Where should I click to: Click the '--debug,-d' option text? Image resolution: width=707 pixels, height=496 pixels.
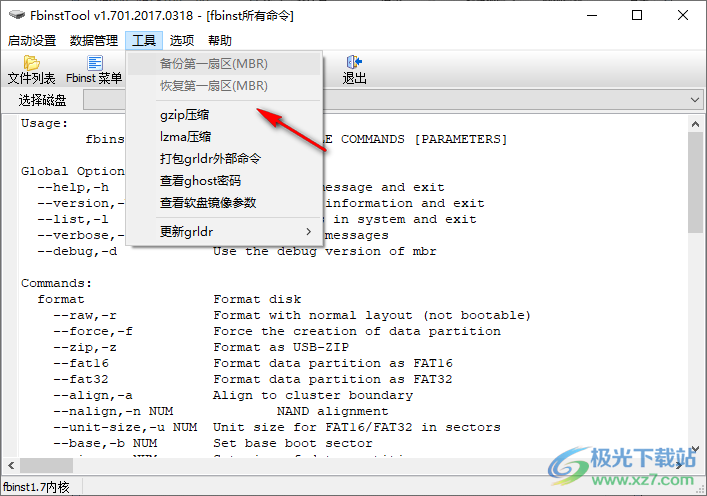(77, 251)
